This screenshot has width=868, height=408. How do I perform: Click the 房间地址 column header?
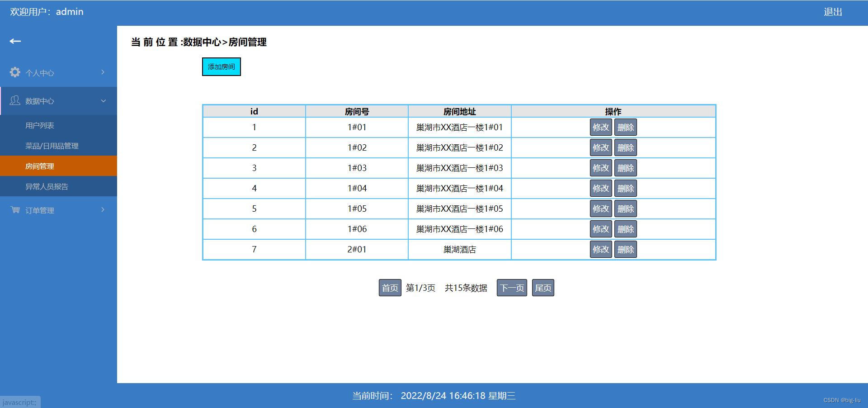(x=459, y=111)
